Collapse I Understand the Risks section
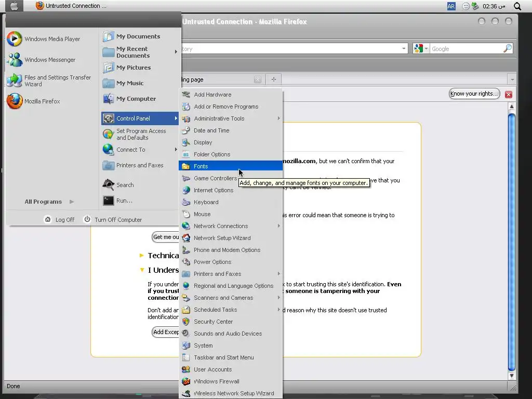532x399 pixels. coord(142,270)
